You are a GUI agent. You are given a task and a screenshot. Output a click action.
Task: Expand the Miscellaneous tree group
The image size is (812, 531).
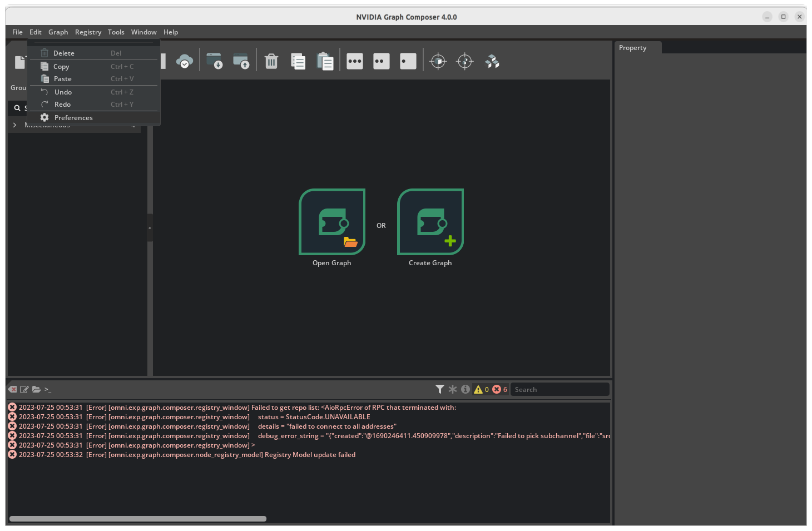(x=14, y=126)
